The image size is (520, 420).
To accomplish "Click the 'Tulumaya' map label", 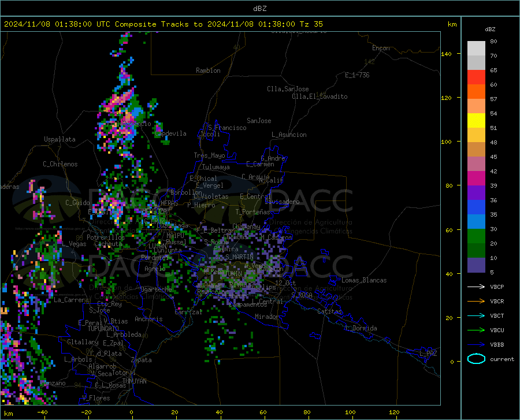I will pos(216,167).
